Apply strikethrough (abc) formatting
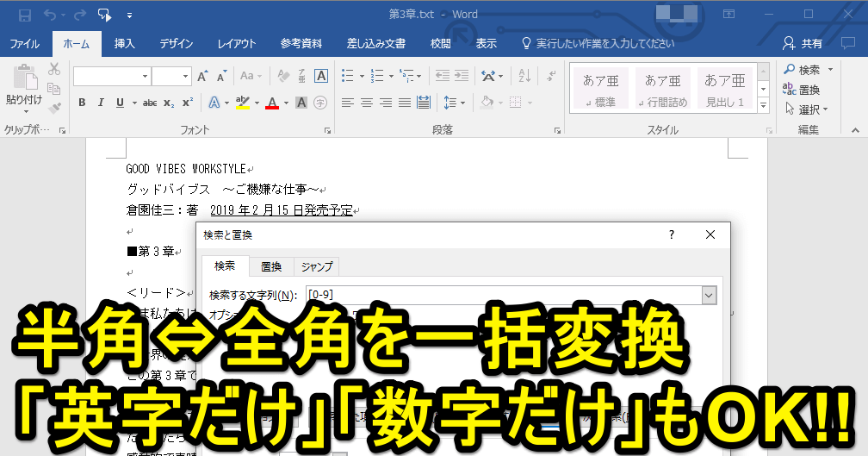This screenshot has height=456, width=868. (x=150, y=103)
